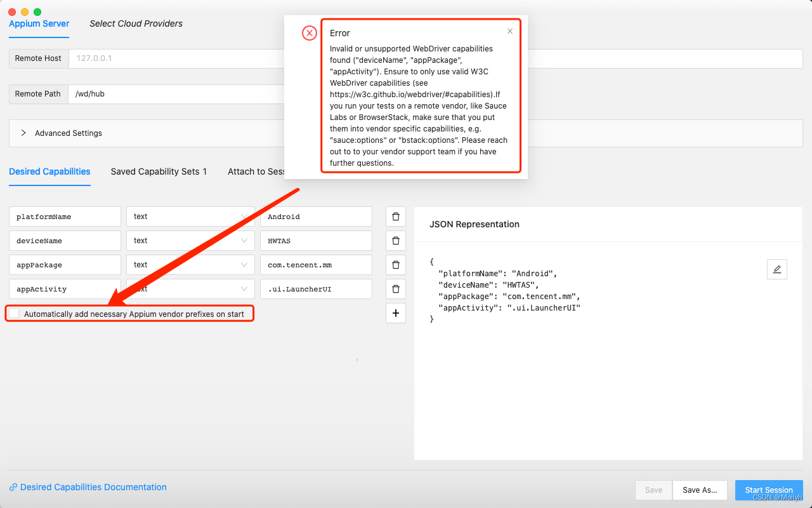Delete the platformName capability row
Viewport: 812px width, 508px height.
[x=396, y=217]
